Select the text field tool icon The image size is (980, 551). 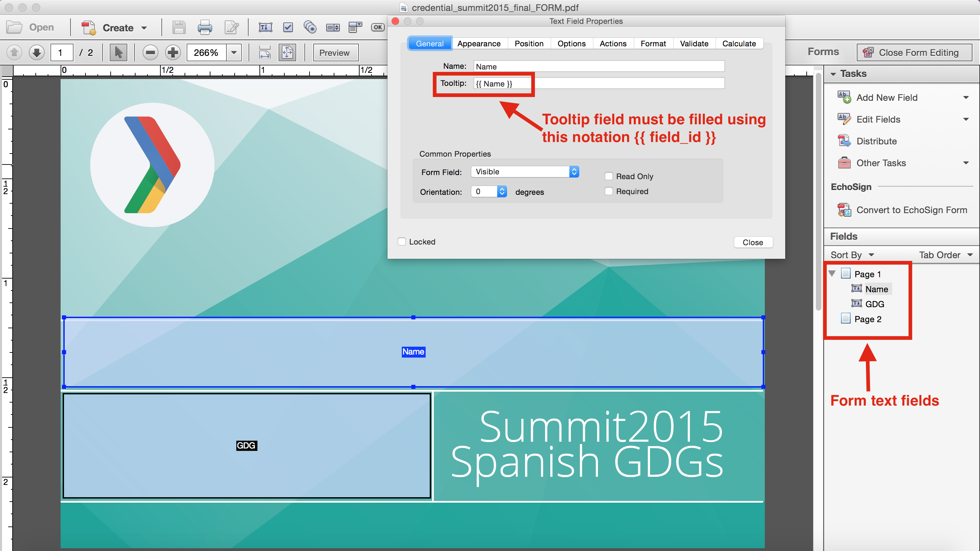[x=265, y=27]
